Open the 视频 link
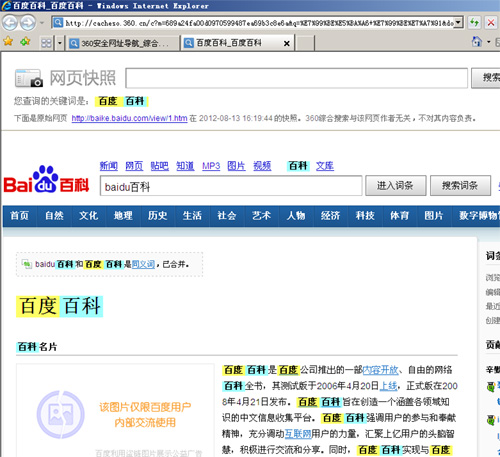This screenshot has height=457, width=500. pyautogui.click(x=262, y=166)
